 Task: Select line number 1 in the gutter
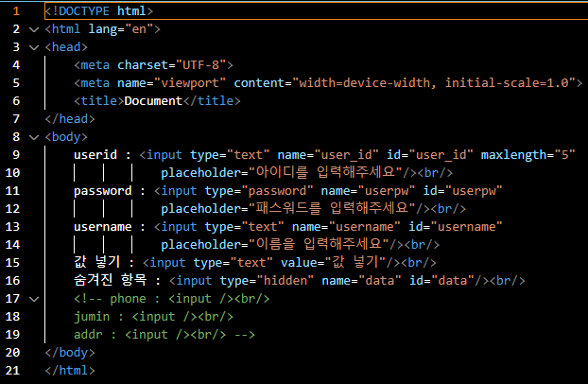(x=16, y=11)
